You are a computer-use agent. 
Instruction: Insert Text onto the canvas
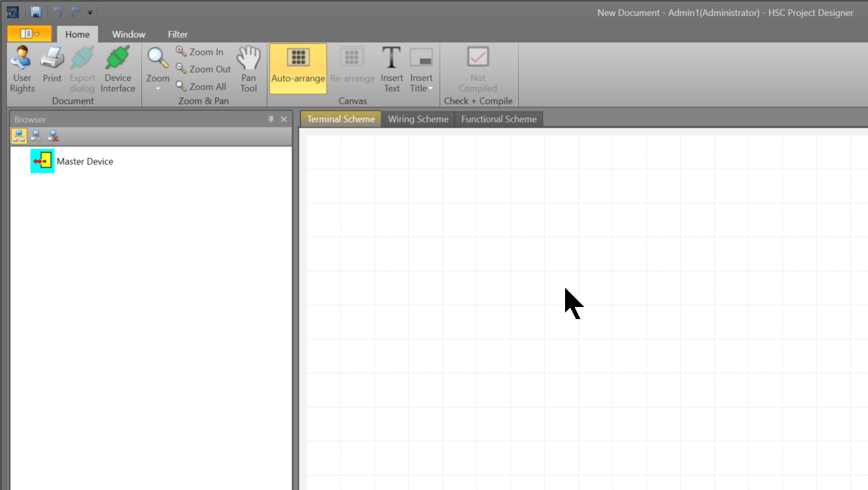392,70
